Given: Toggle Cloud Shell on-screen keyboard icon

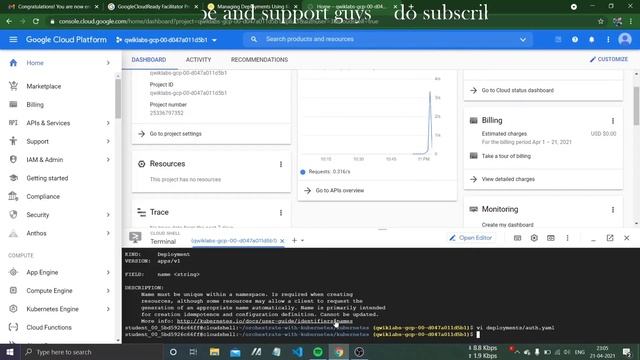Looking at the screenshot, I should (517, 238).
